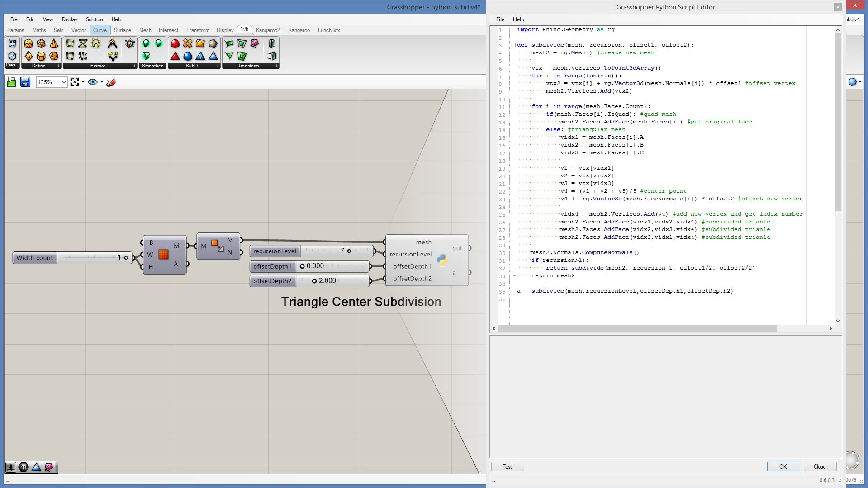Viewport: 868px width, 488px height.
Task: Click the green Open file folder icon
Action: point(12,82)
